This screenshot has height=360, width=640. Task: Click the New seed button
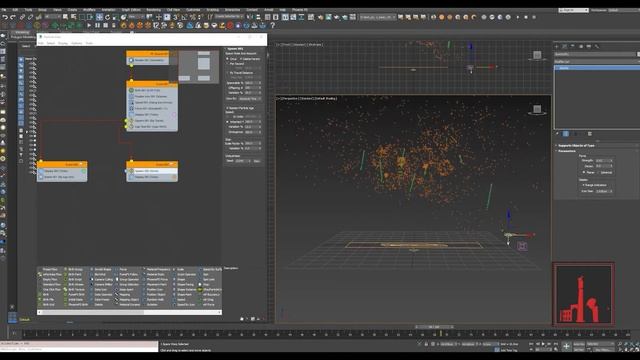(x=257, y=161)
